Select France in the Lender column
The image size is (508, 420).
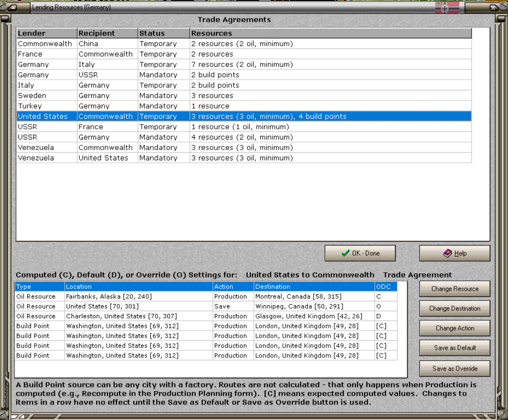coord(47,54)
